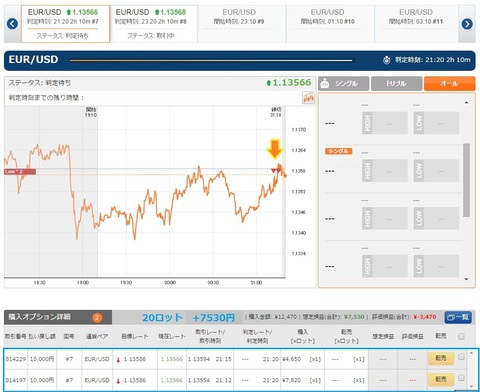
Task: Open the chart type icon above the graph
Action: tap(309, 98)
